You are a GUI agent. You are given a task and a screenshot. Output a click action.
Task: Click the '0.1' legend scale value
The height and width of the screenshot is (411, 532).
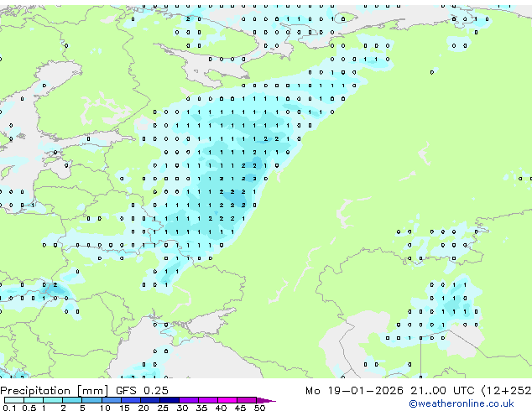pyautogui.click(x=9, y=408)
